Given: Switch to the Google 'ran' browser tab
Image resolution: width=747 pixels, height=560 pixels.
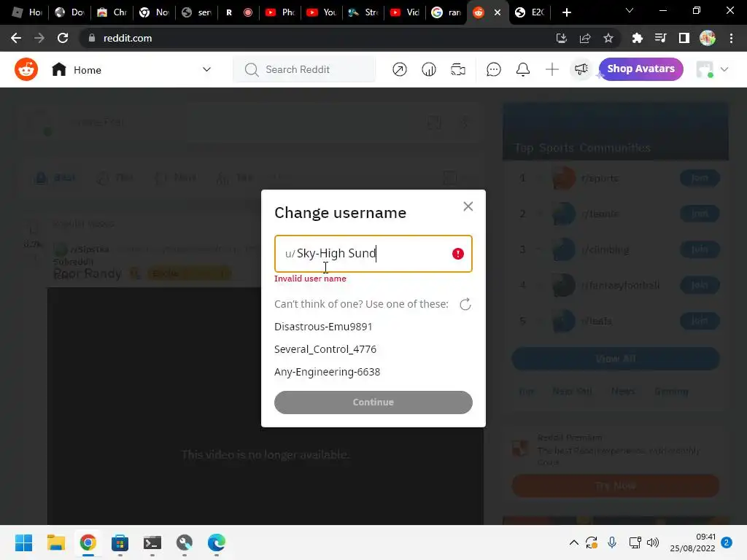Looking at the screenshot, I should coord(446,12).
